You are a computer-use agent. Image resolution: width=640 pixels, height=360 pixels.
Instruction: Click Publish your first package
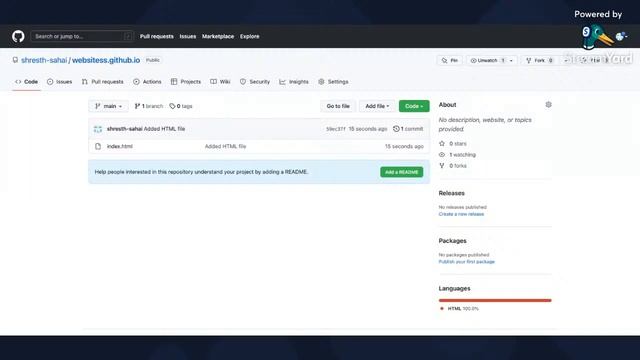(x=467, y=262)
